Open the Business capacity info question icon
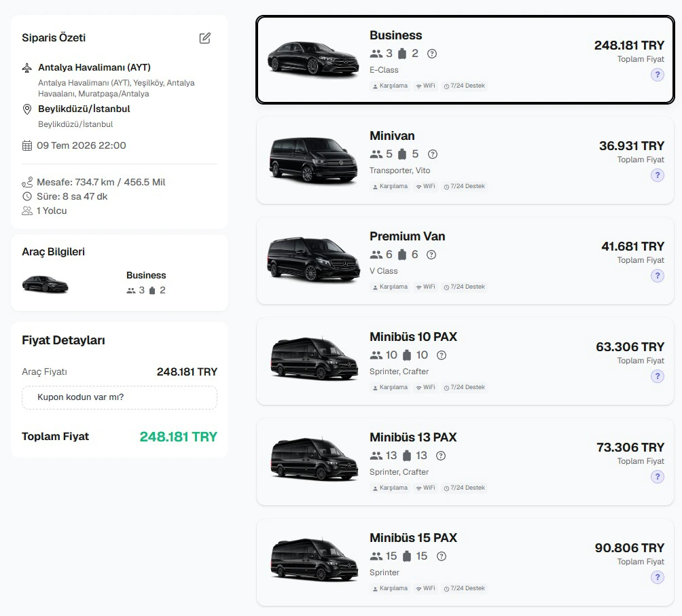The height and width of the screenshot is (616, 682). point(432,54)
